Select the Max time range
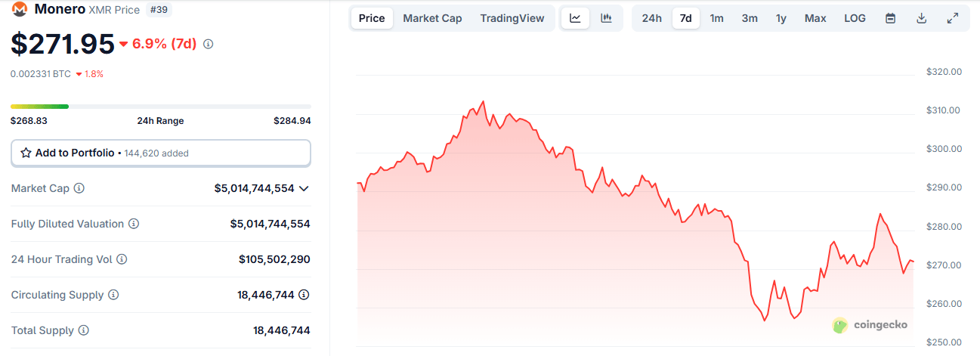The width and height of the screenshot is (980, 356). coord(815,18)
